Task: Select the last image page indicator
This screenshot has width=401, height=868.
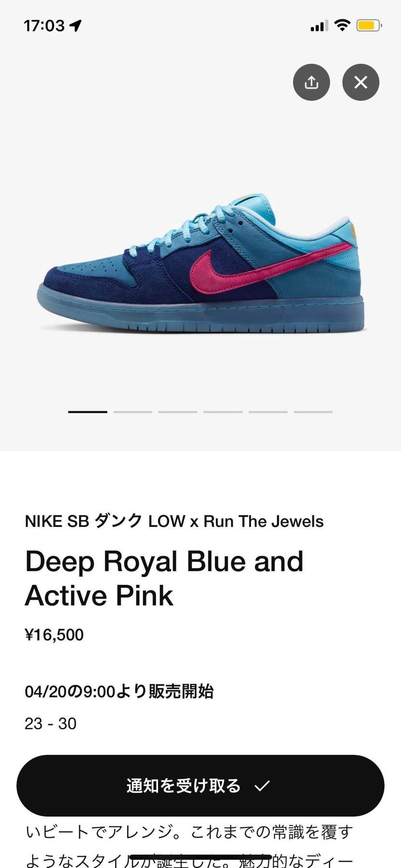Action: pyautogui.click(x=313, y=412)
